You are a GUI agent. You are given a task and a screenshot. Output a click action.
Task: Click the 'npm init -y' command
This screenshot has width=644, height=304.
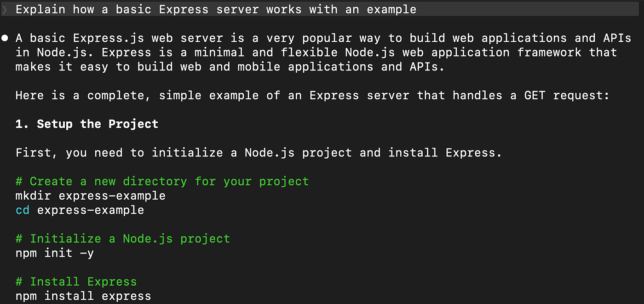[55, 253]
